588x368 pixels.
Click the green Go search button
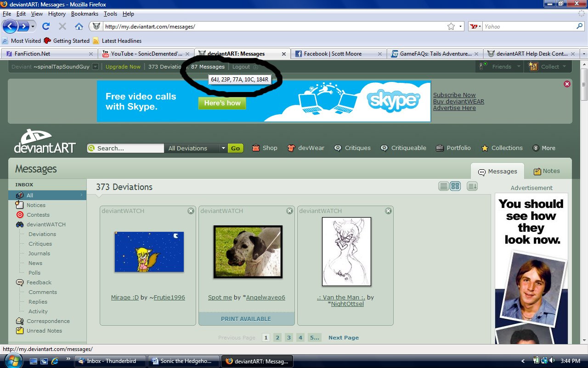(x=235, y=148)
